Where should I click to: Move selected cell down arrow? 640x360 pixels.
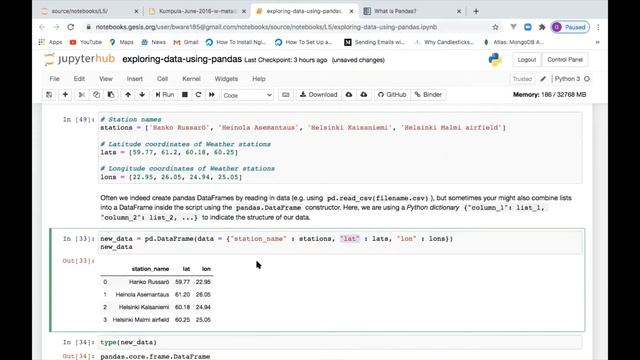click(142, 95)
